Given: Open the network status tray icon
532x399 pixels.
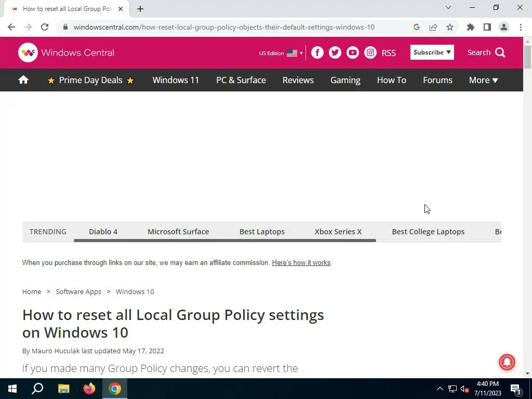Looking at the screenshot, I should pos(453,389).
